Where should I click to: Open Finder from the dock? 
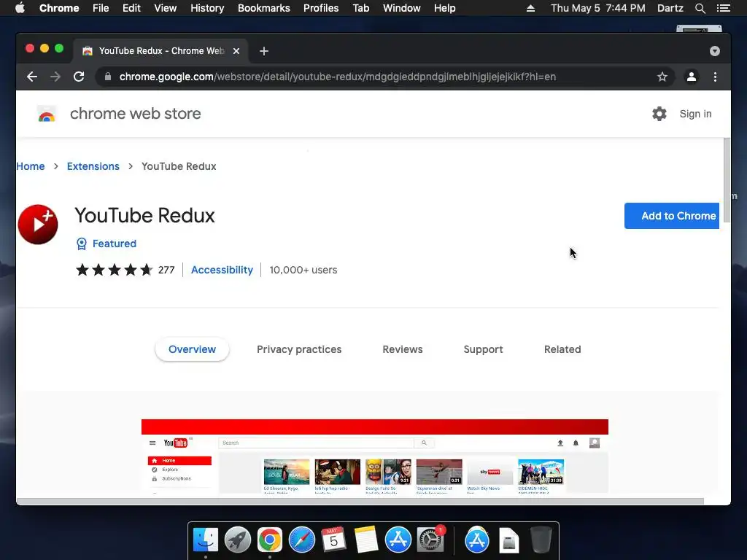click(205, 540)
